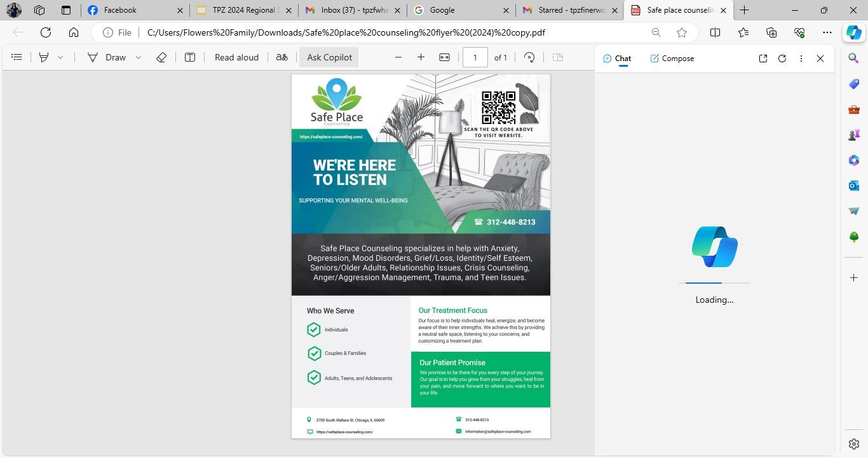Image resolution: width=868 pixels, height=458 pixels.
Task: Open sidebar settings gear
Action: 854,444
